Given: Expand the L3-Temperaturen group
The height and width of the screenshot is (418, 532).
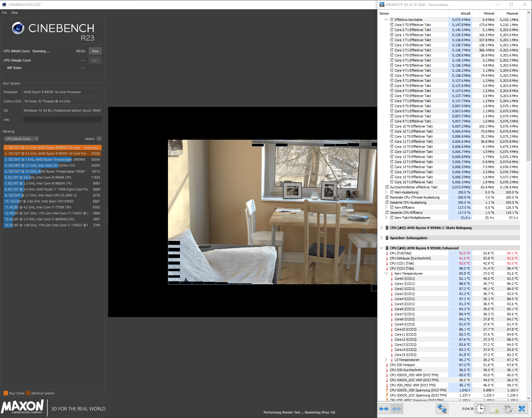Looking at the screenshot, I should pyautogui.click(x=386, y=360).
